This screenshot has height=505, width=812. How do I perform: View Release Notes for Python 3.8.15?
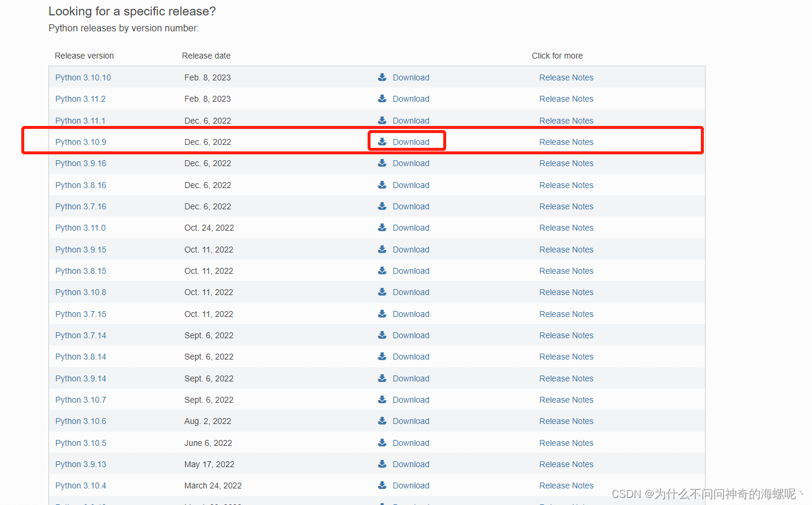point(566,271)
